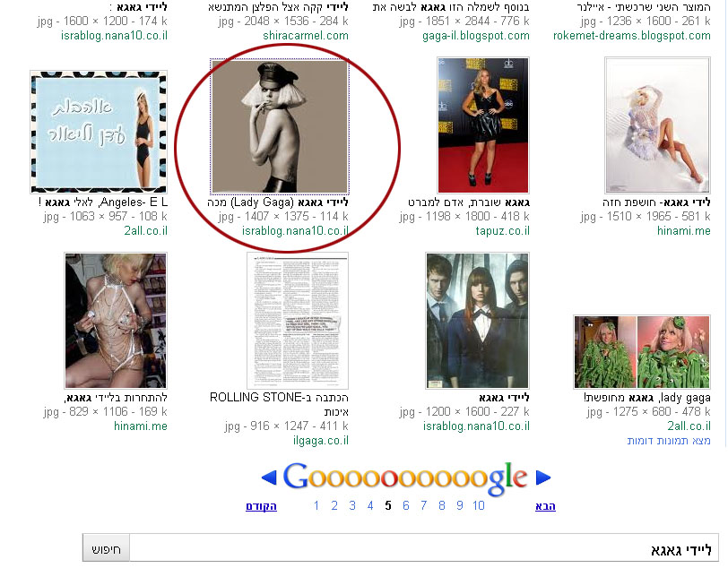Image resolution: width=728 pixels, height=568 pixels.
Task: Go to results page 2
Action: pos(334,505)
